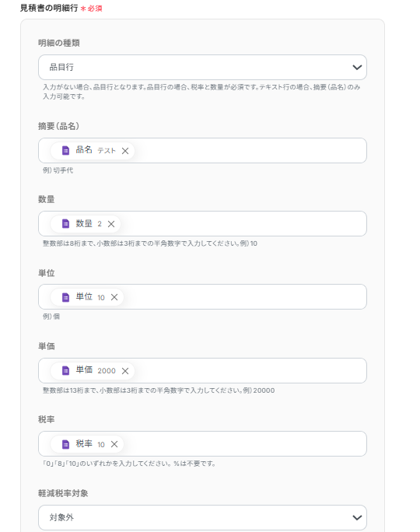
Task: Click the purple document icon in 単位 tag
Action: coord(65,297)
